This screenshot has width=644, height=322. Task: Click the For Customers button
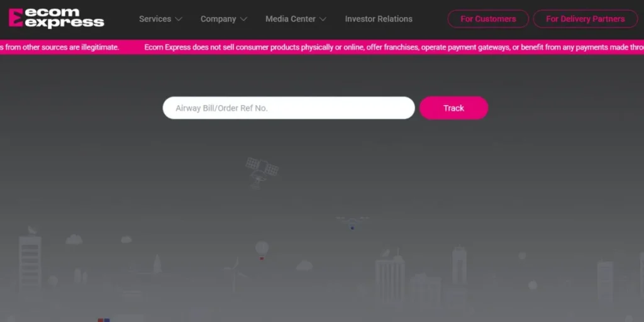pos(488,19)
